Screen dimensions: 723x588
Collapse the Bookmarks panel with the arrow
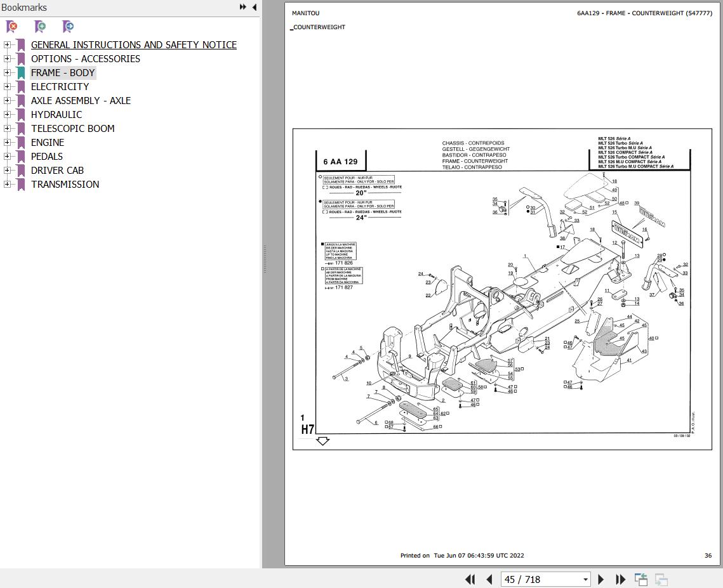(x=255, y=7)
